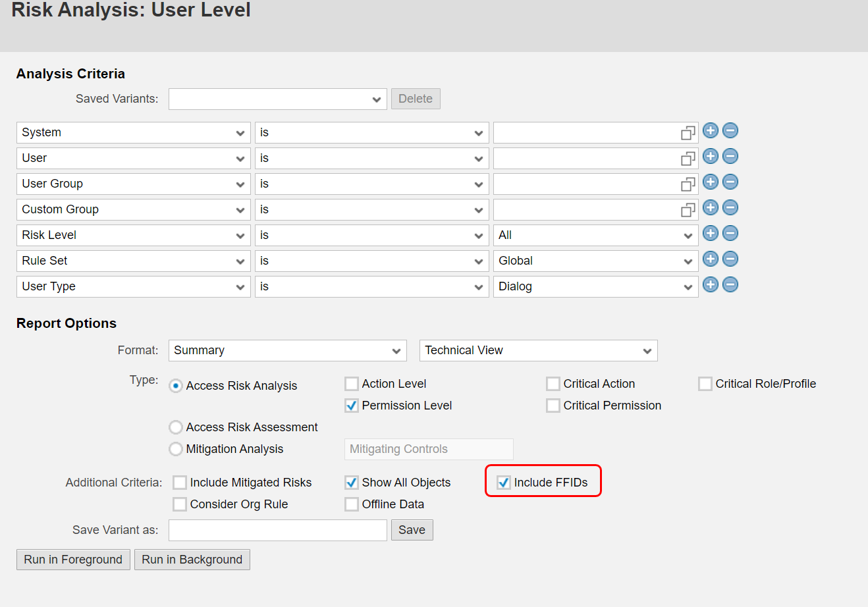Screen dimensions: 868x607
Task: Add another Risk Level criteria row
Action: [x=710, y=233]
